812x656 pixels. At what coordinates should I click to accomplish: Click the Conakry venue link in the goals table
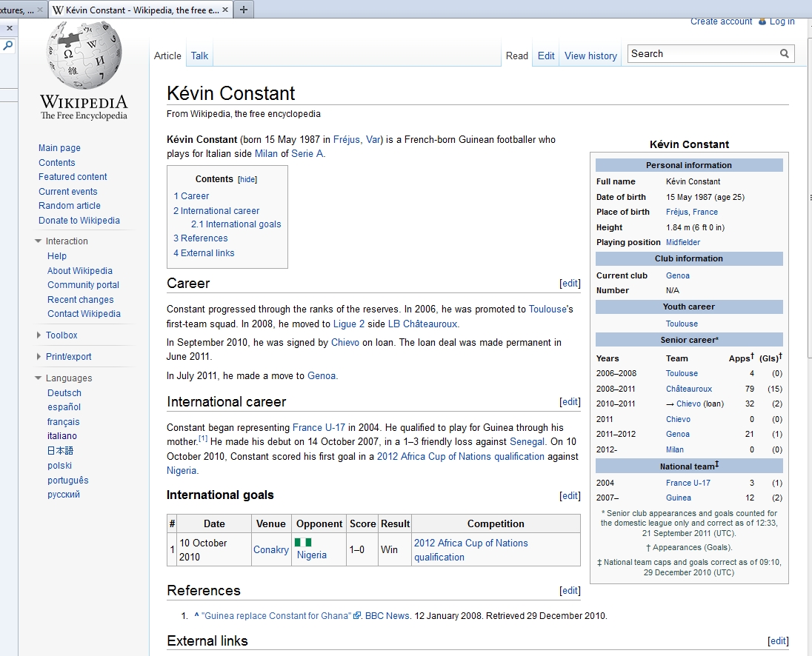pyautogui.click(x=271, y=550)
